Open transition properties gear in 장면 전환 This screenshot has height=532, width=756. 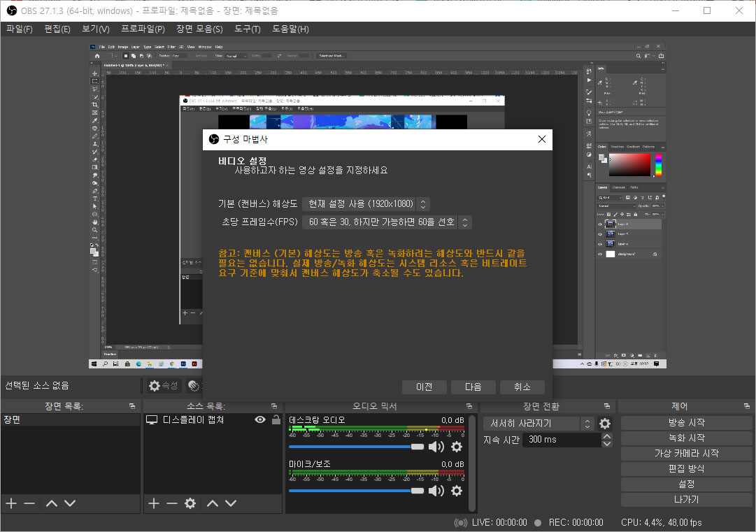click(605, 424)
